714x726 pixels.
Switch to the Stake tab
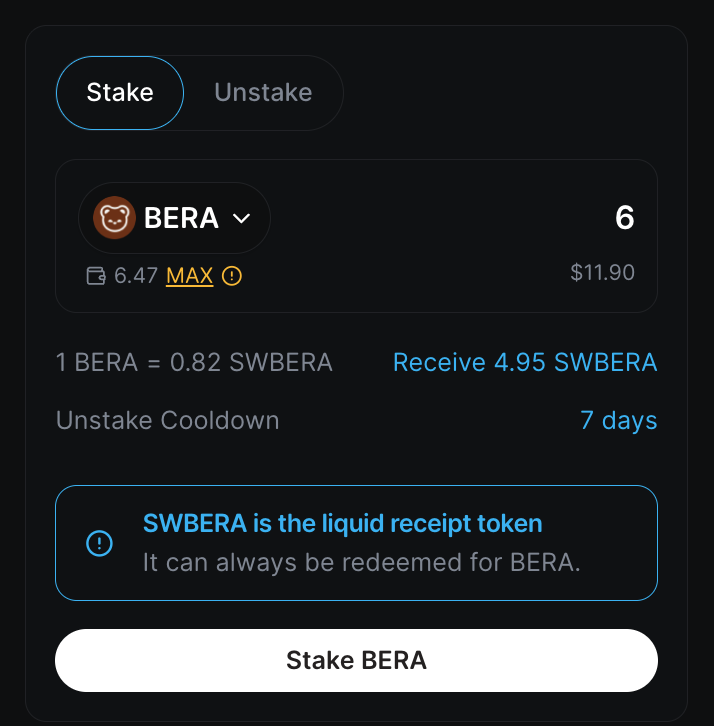[120, 93]
